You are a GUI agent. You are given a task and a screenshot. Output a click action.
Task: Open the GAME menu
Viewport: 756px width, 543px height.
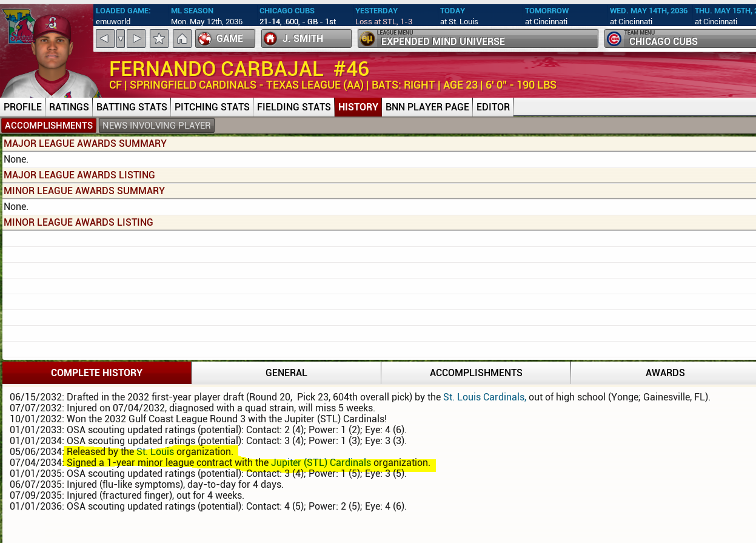point(225,39)
